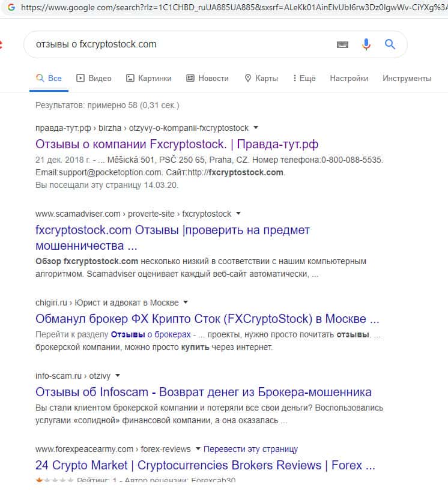The height and width of the screenshot is (491, 448).
Task: Click the Google favicon in address bar
Action: pyautogui.click(x=11, y=8)
